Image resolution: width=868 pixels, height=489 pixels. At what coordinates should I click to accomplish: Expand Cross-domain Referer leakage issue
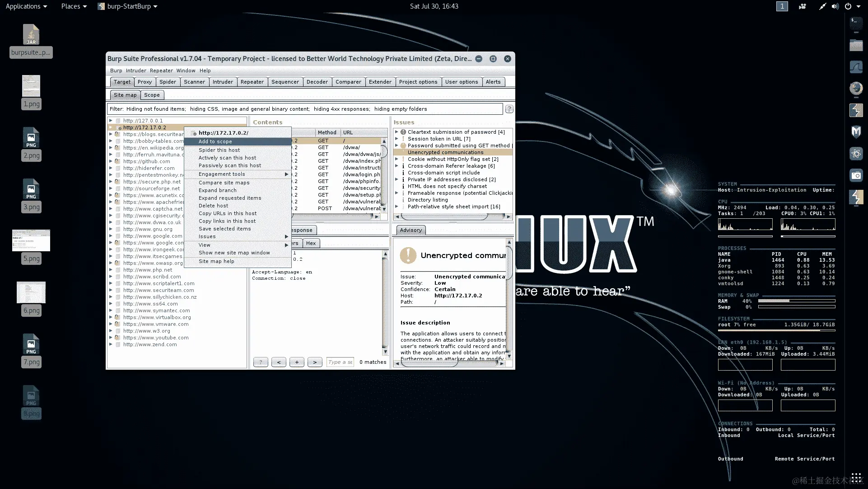[x=397, y=166]
